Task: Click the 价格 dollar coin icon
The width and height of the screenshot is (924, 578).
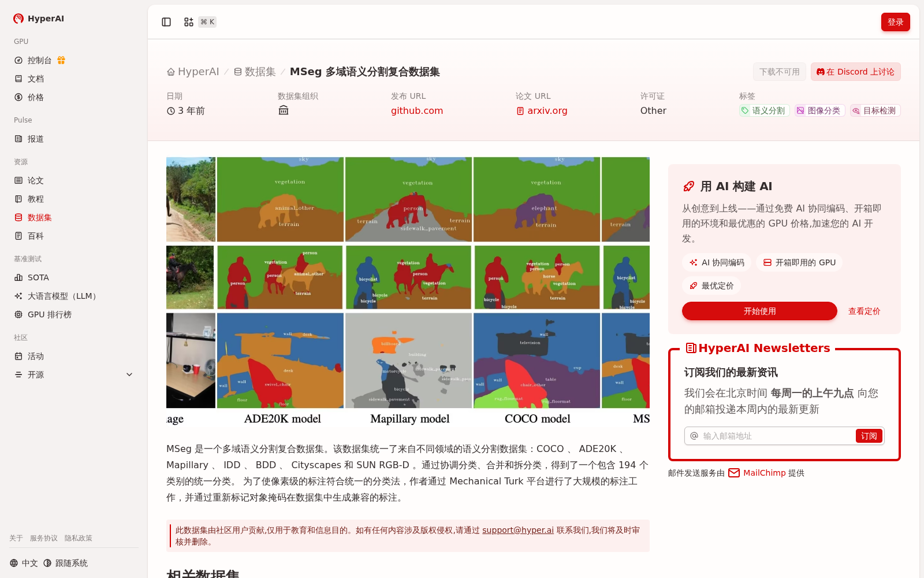Action: [x=18, y=97]
